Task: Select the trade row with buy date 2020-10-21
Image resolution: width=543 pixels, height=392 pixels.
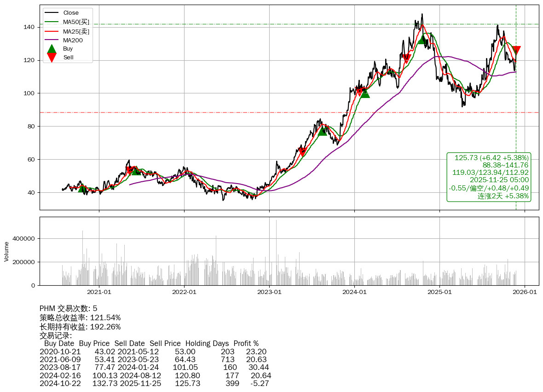Action: point(153,352)
